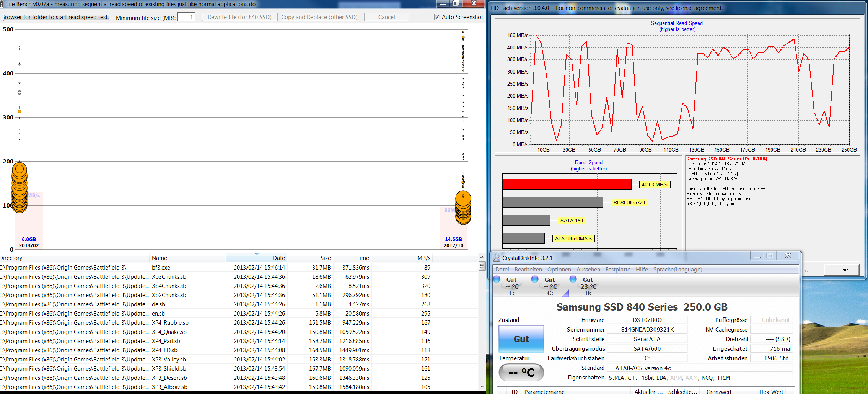Viewport: 868px width, 394px height.
Task: Select the XP3_Shield.sb file row
Action: click(x=239, y=368)
